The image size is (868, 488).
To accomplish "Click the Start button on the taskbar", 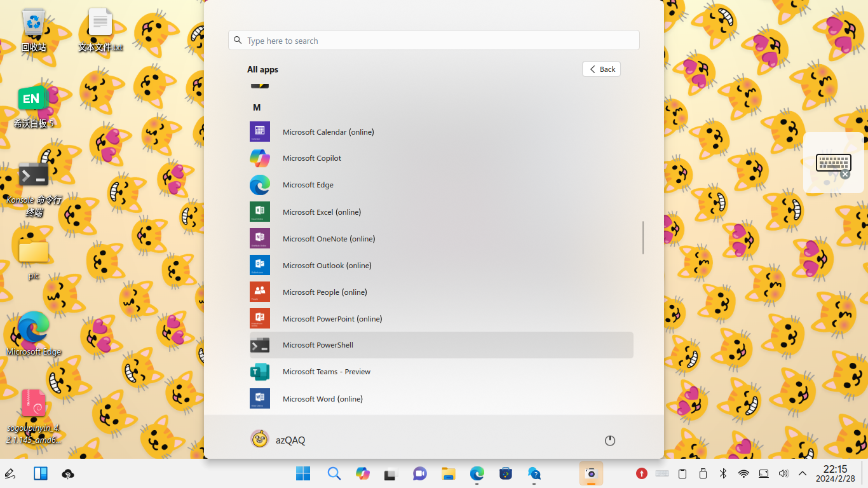I will pos(303,473).
